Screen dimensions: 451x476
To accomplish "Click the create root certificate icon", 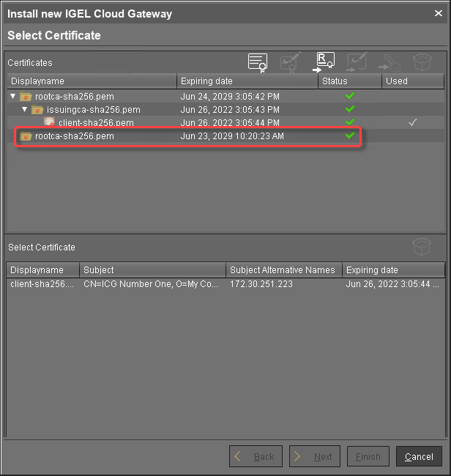I will click(x=257, y=62).
